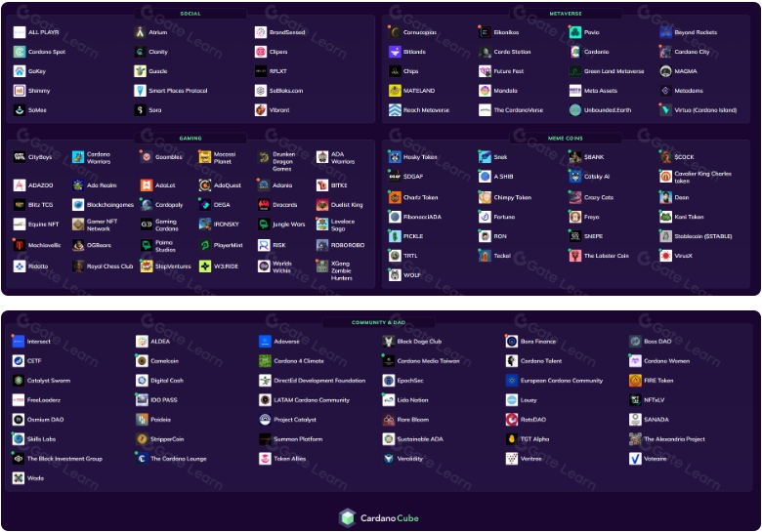The height and width of the screenshot is (532, 762).
Task: Select the Wada colorful icon
Action: coord(19,477)
